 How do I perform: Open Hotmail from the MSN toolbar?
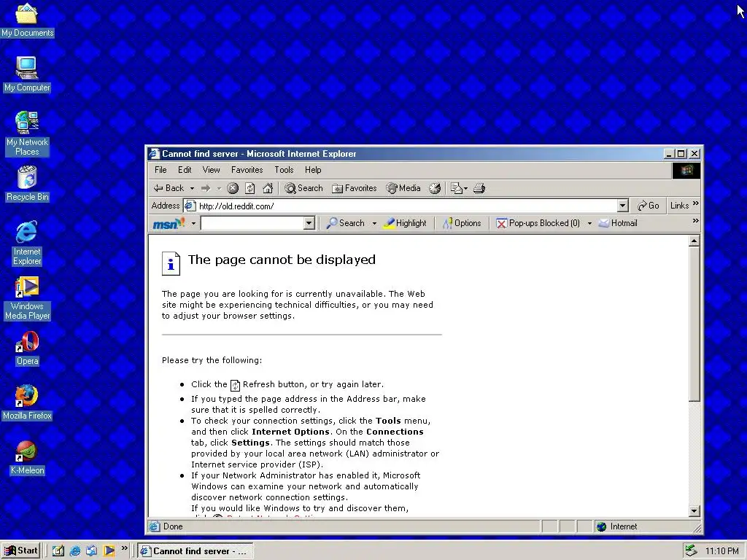[618, 223]
